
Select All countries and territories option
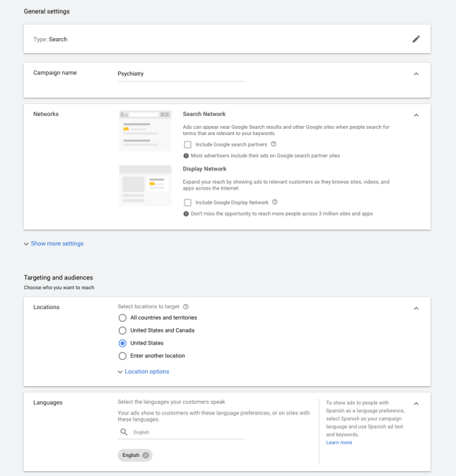[x=122, y=318]
